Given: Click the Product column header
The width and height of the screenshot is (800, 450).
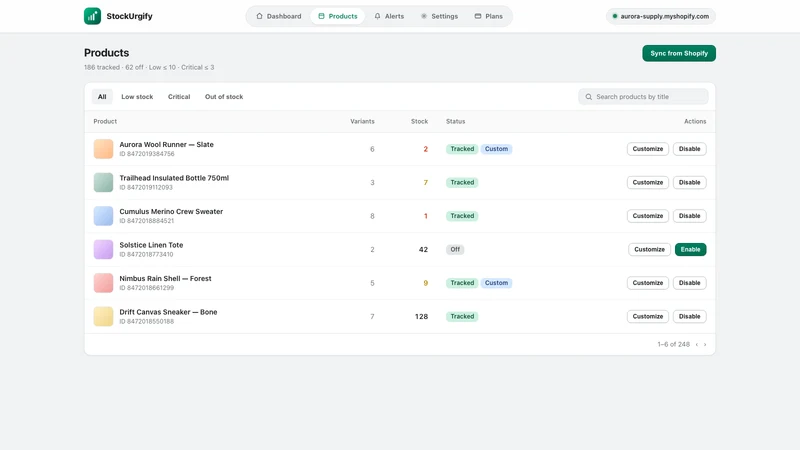Looking at the screenshot, I should tap(105, 121).
